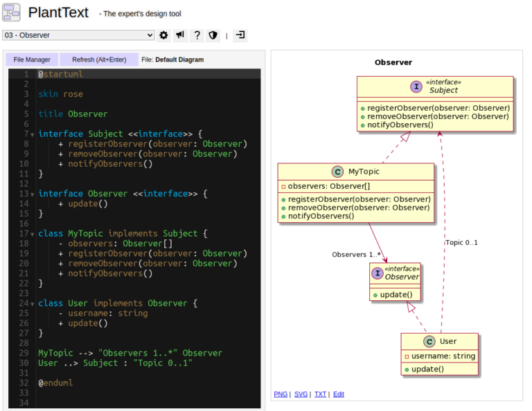532x411 pixels.
Task: Collapse the fold arrow at line 24
Action: pos(33,304)
